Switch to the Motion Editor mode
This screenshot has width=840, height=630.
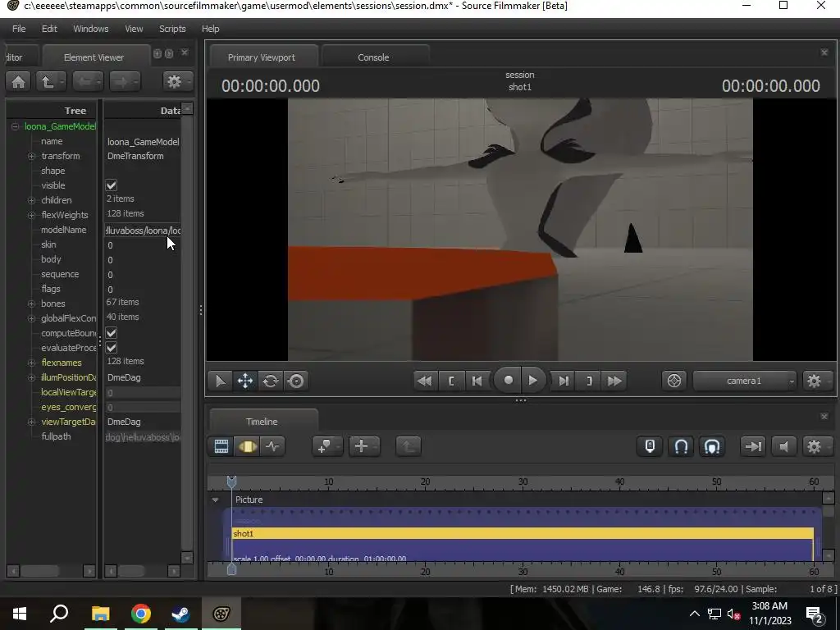[x=247, y=446]
